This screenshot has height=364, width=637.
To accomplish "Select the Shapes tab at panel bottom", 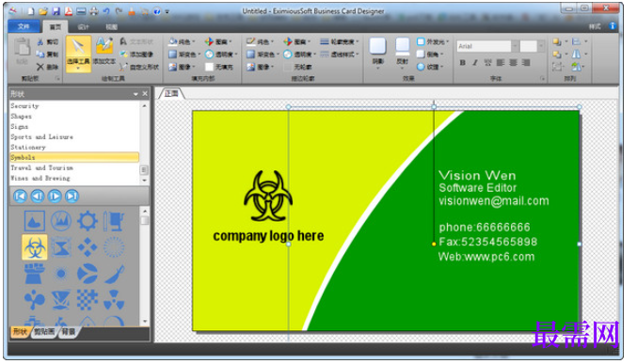I will (x=20, y=332).
